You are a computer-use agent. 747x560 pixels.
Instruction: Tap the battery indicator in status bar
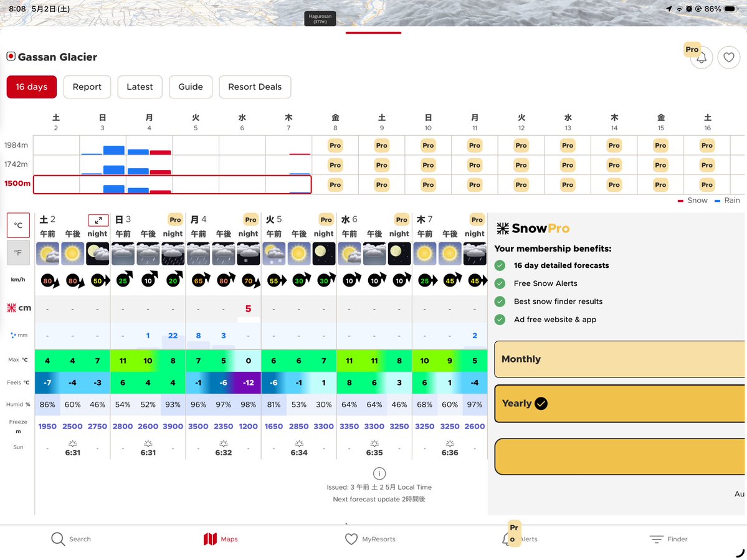coord(731,9)
